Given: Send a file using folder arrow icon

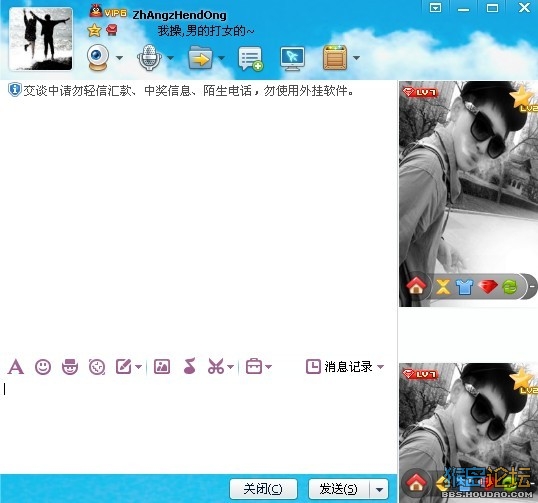Looking at the screenshot, I should [200, 58].
